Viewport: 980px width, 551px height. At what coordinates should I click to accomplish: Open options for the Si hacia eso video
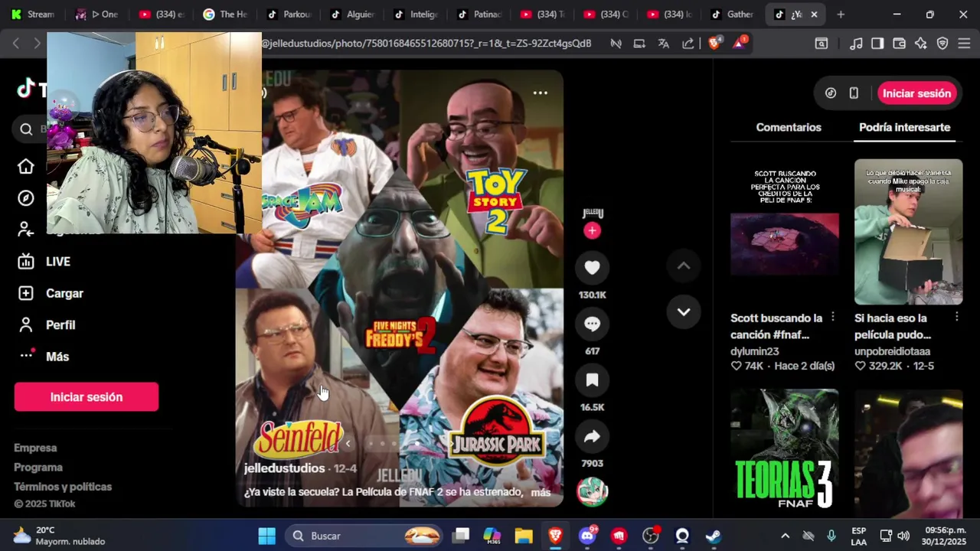pyautogui.click(x=957, y=317)
